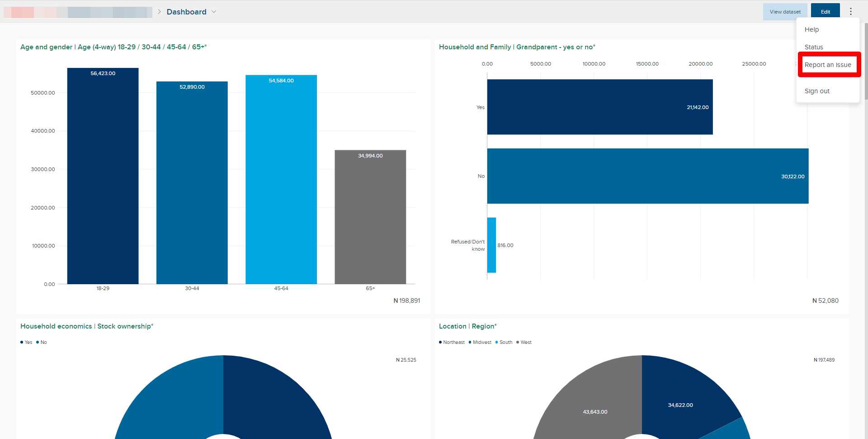This screenshot has height=439, width=868.
Task: Click the 50000.00 y-axis label
Action: [x=43, y=93]
